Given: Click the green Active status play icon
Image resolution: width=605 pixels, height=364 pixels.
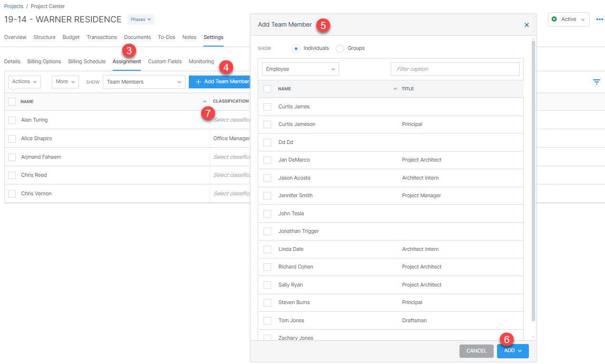Looking at the screenshot, I should [554, 19].
